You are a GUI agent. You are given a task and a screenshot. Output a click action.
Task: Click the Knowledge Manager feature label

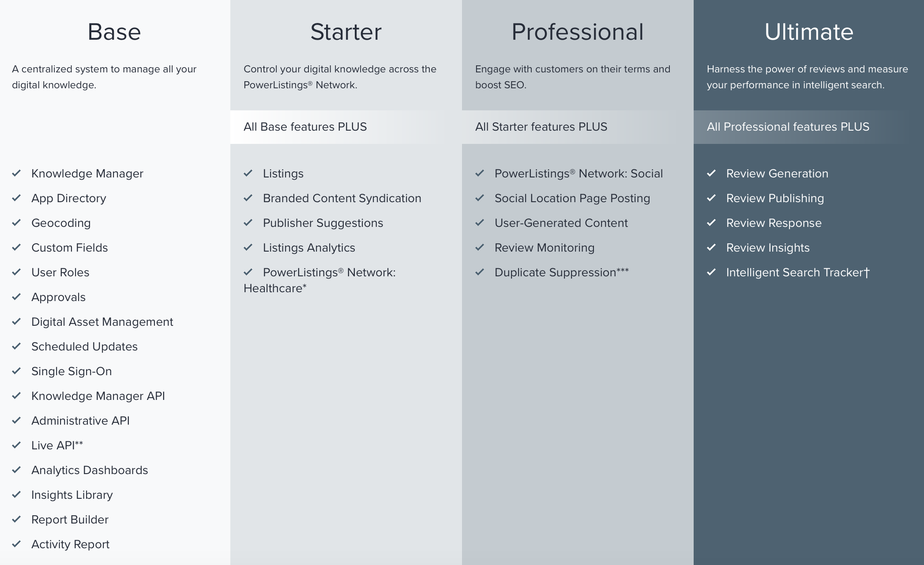[87, 173]
